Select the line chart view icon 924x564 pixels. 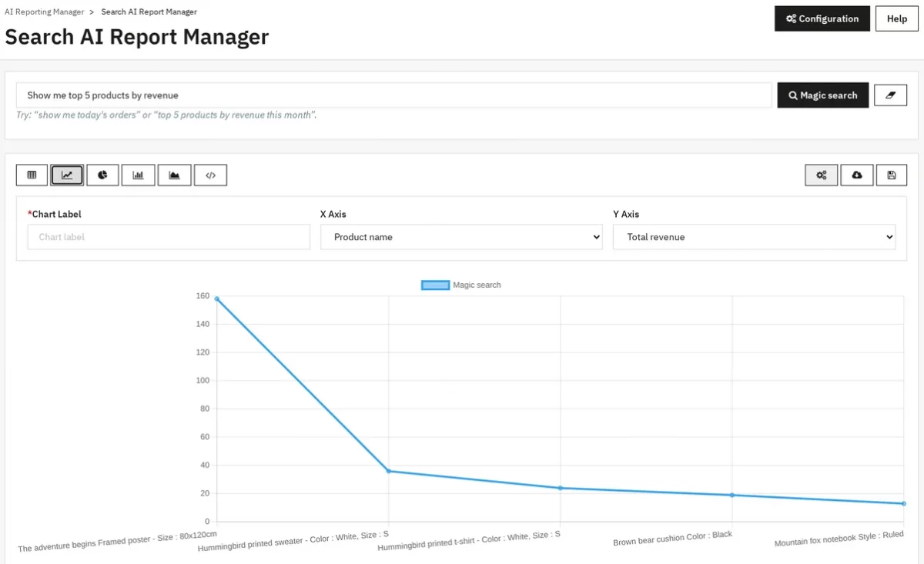pos(67,175)
